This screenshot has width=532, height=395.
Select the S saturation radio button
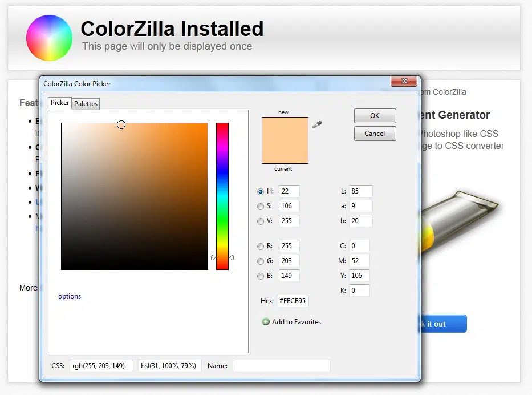[x=261, y=207]
